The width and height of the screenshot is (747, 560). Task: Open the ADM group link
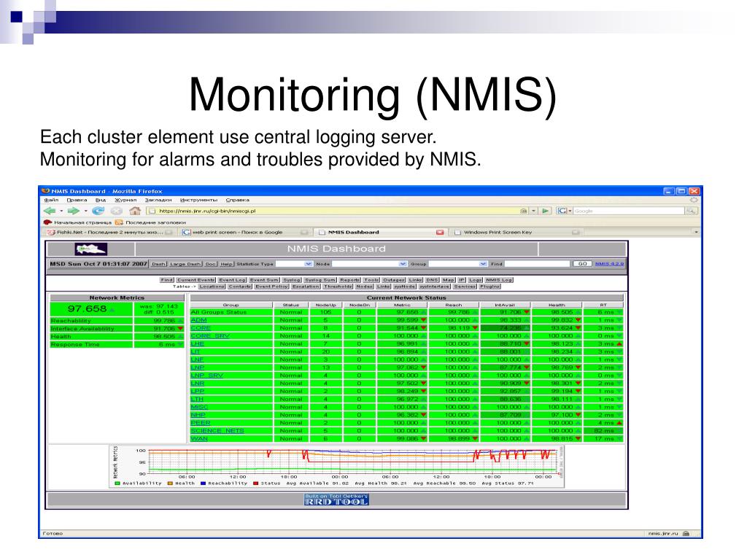[198, 320]
